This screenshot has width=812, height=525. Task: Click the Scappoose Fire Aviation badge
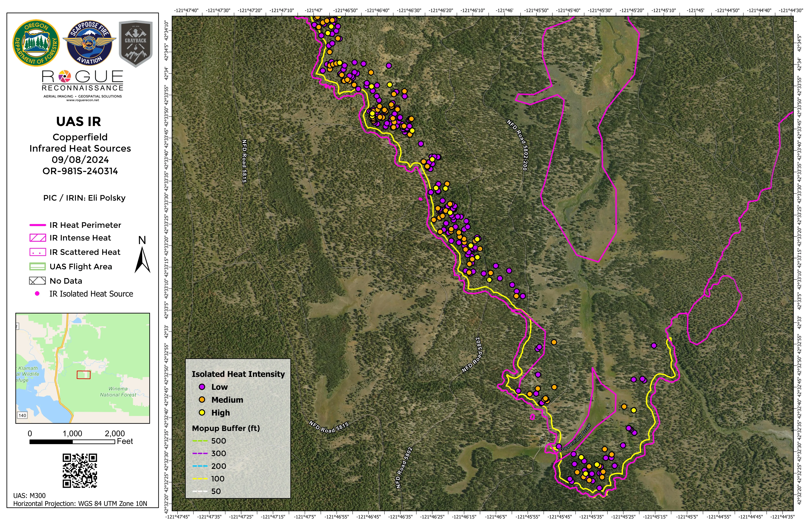click(x=89, y=43)
